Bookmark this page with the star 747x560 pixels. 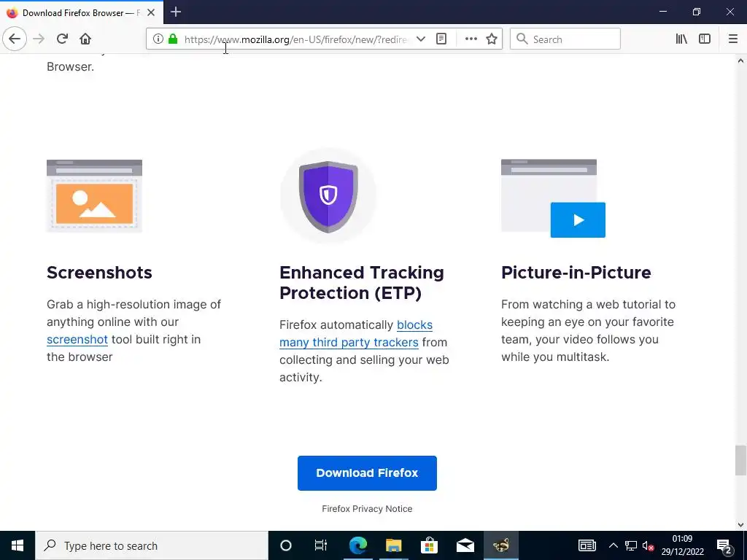(x=492, y=39)
